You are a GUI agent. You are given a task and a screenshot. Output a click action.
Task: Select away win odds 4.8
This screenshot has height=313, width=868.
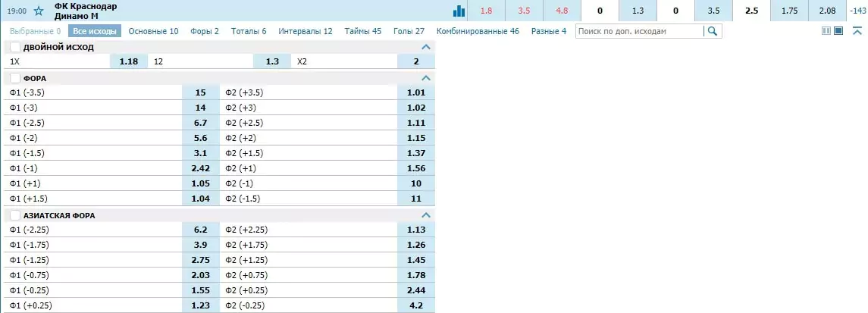point(562,11)
